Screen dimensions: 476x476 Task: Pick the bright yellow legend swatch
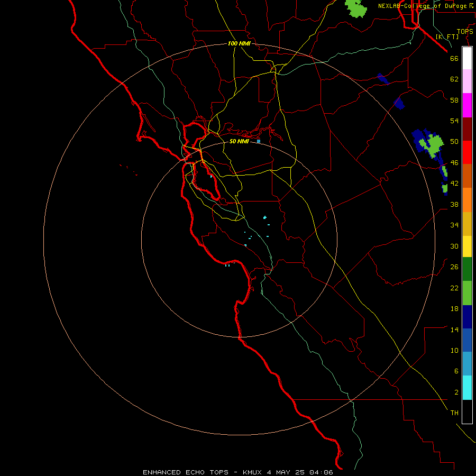pyautogui.click(x=467, y=246)
